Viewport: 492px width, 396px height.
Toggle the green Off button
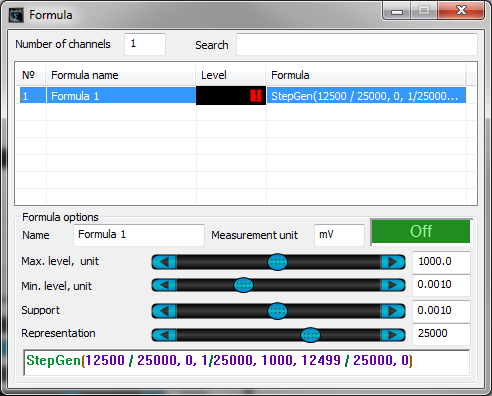coord(421,231)
